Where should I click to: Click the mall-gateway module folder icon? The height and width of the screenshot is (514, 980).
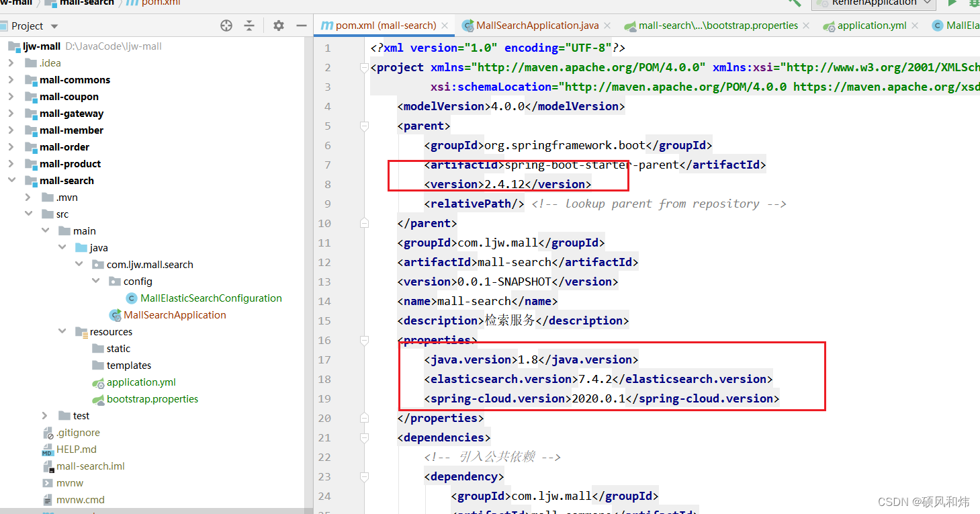[x=31, y=114]
